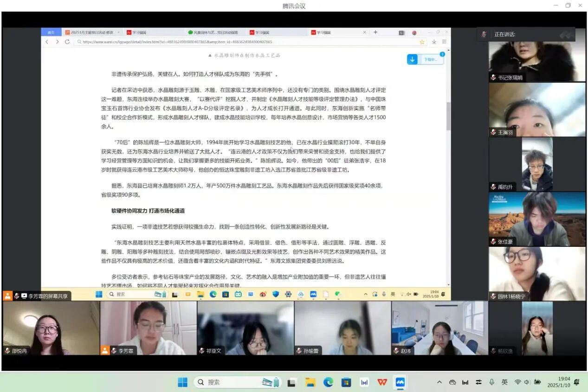
Task: Open File Explorer in the taskbar
Action: coord(310,382)
